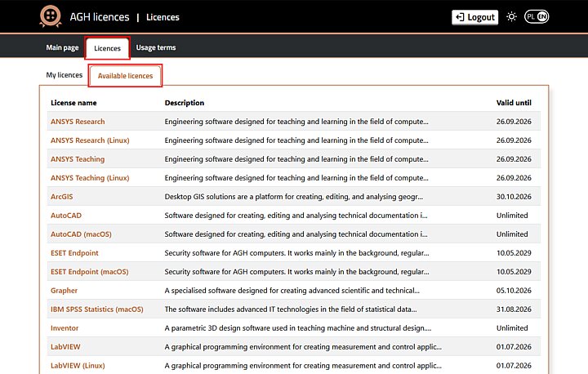Click the Description column header
The height and width of the screenshot is (374, 588).
(x=185, y=103)
